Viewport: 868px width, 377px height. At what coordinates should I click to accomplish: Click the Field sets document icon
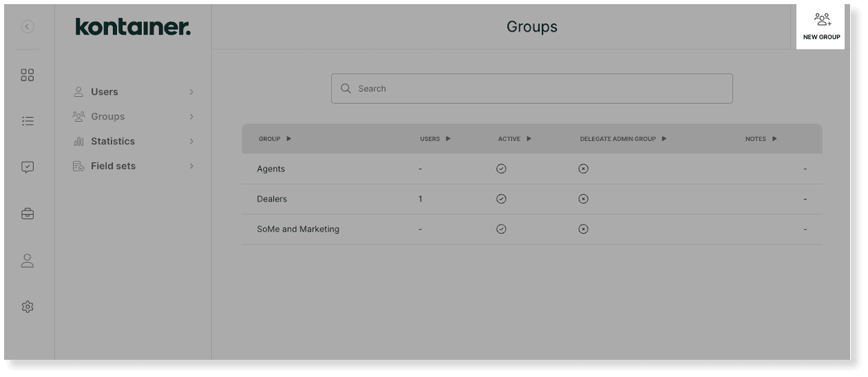78,166
